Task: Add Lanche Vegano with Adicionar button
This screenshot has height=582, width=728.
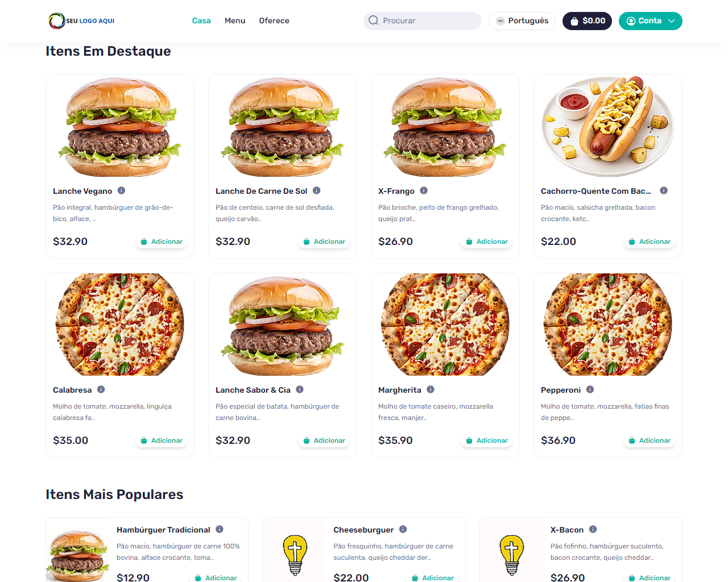Action: pyautogui.click(x=162, y=242)
